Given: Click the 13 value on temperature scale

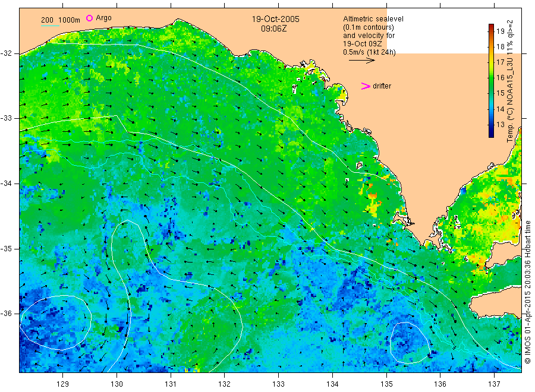Looking at the screenshot, I should click(500, 124).
